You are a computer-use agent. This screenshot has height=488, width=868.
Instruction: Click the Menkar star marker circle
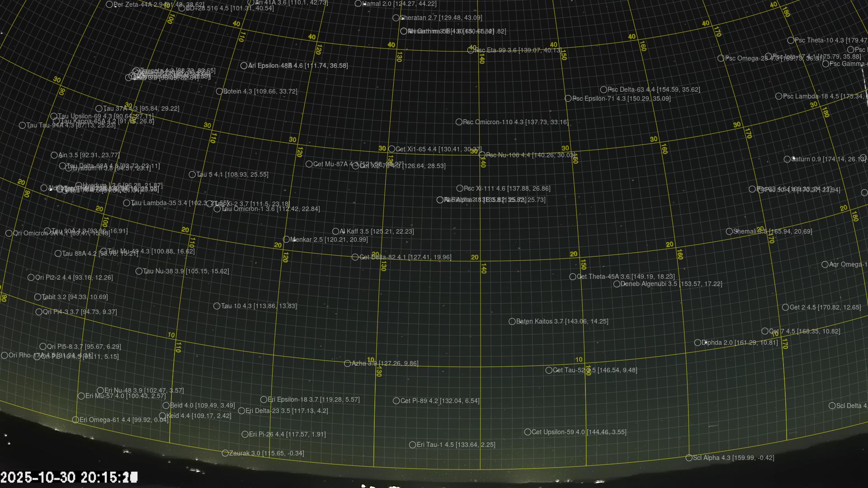286,239
